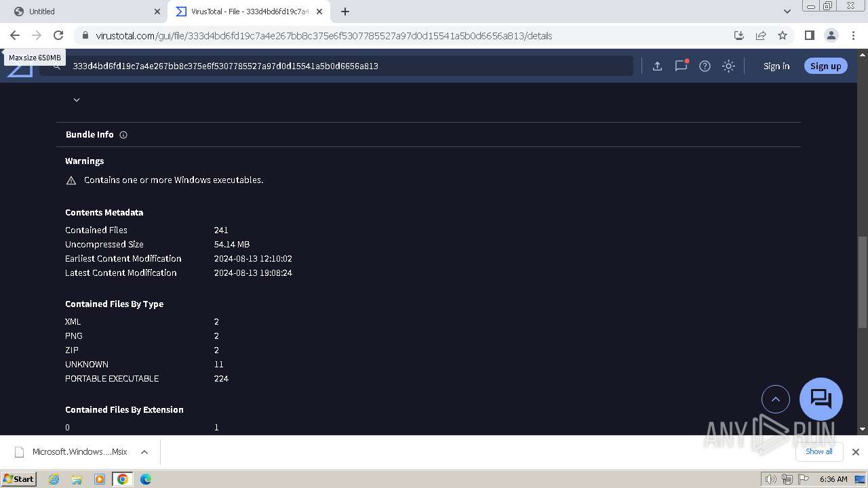
Task: Click the Latest Content Modification date value
Action: click(x=253, y=273)
